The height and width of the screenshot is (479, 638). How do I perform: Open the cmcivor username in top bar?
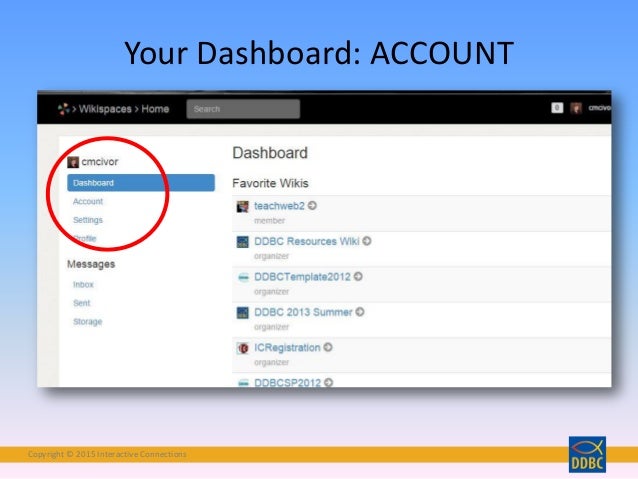coord(600,108)
